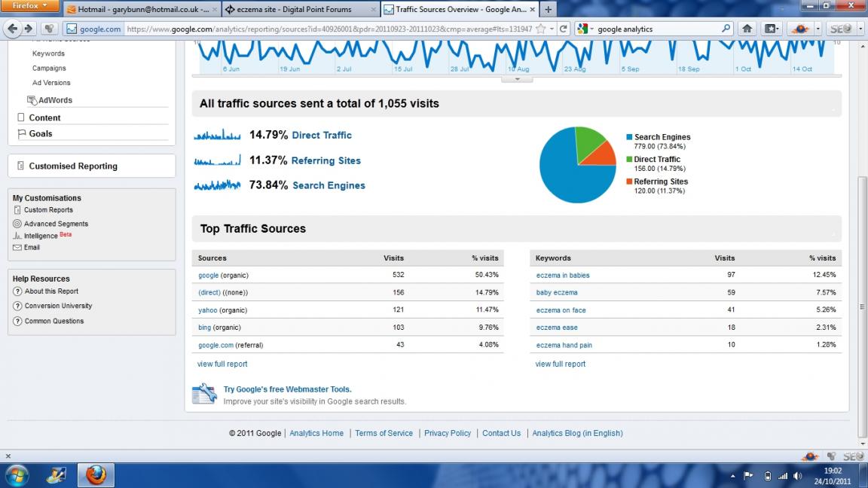Go back with the browser back arrow

click(13, 29)
